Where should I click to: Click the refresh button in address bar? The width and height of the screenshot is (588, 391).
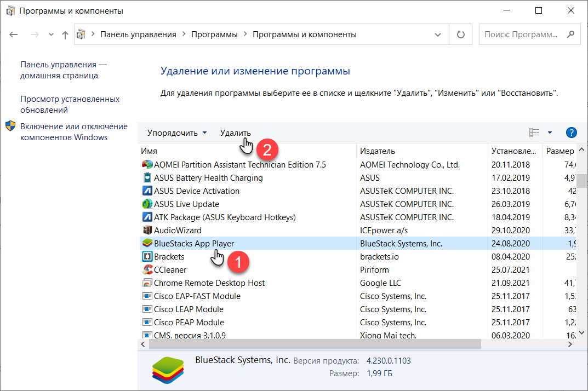pos(460,34)
